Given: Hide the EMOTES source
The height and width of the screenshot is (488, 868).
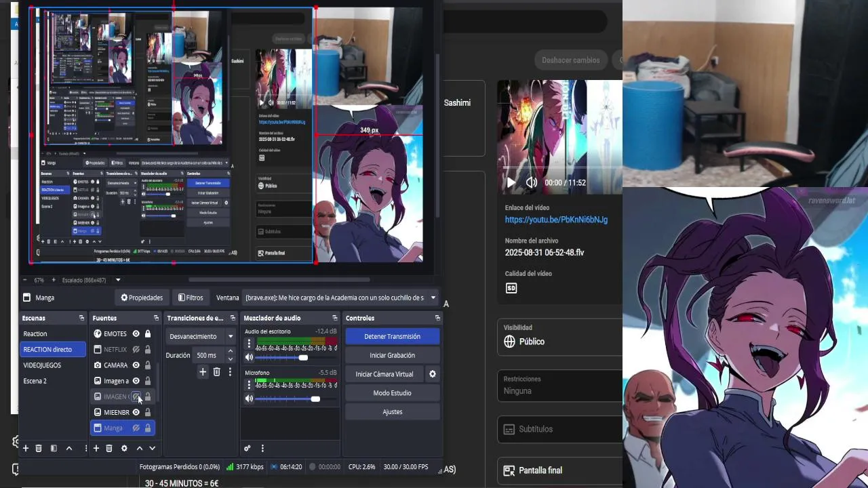Looking at the screenshot, I should [136, 333].
